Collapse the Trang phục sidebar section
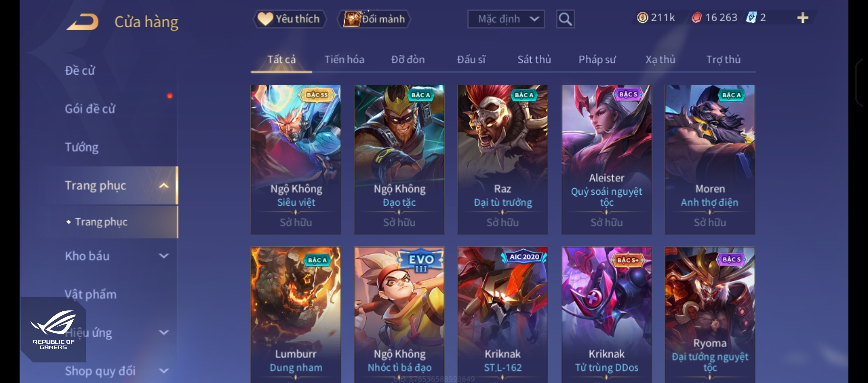868x383 pixels. (163, 185)
